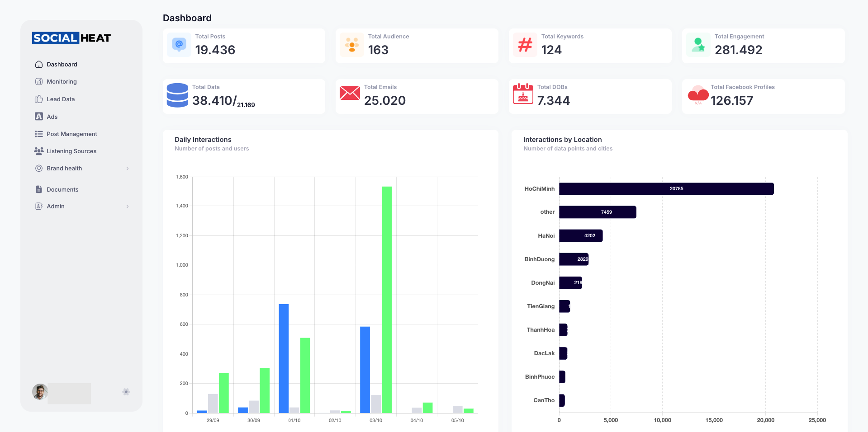Select the Total Engagement stat card
Image resolution: width=868 pixels, height=432 pixels.
click(763, 46)
